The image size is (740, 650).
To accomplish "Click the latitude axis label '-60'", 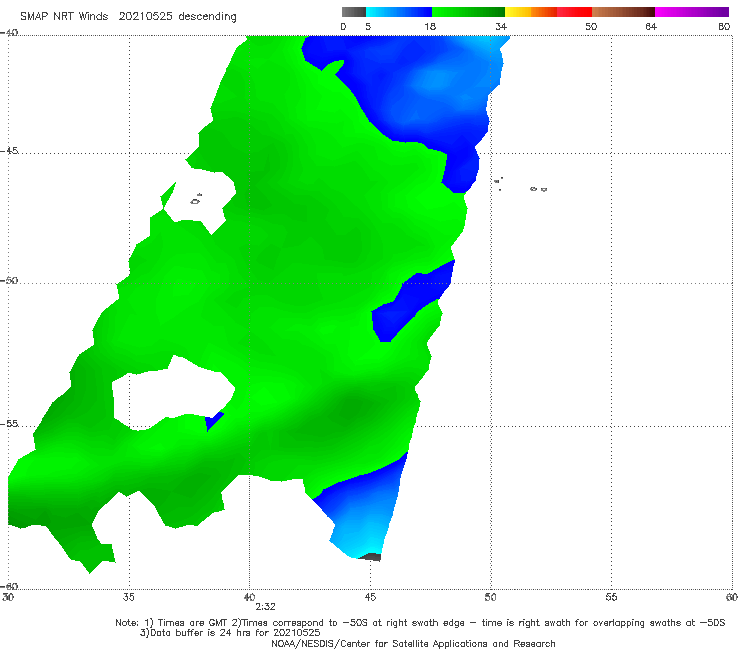I will click(9, 586).
